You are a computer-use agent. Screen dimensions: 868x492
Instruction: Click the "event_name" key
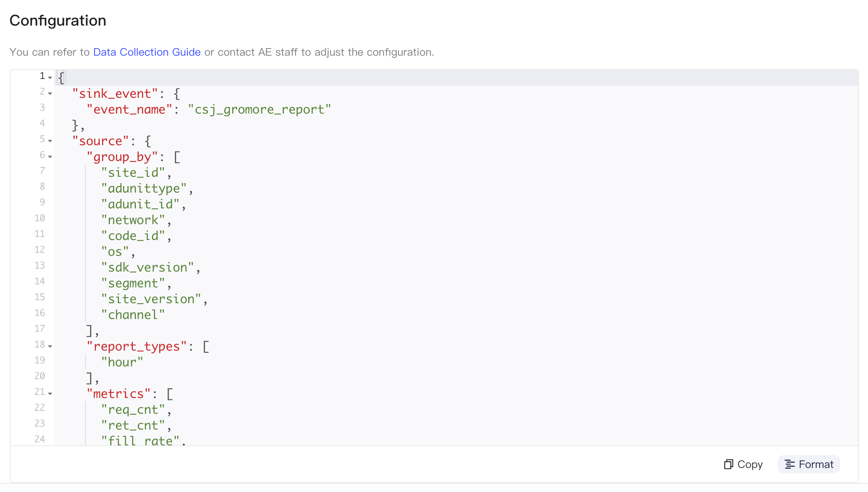(x=129, y=109)
